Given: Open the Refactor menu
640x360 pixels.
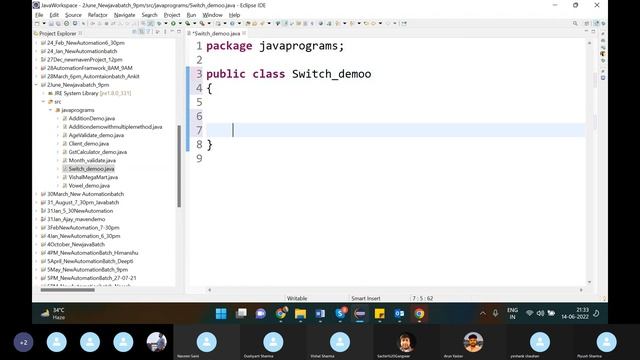Looking at the screenshot, I should pyautogui.click(x=98, y=15).
